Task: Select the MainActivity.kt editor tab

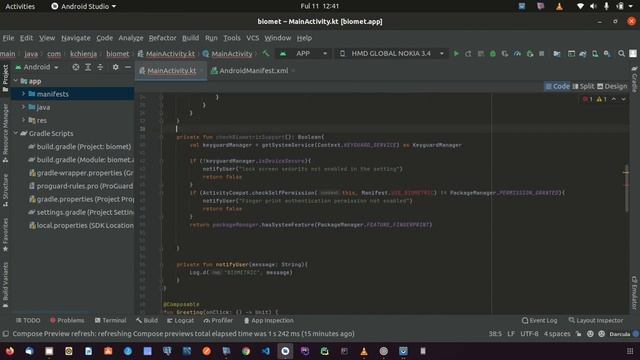Action: (171, 71)
